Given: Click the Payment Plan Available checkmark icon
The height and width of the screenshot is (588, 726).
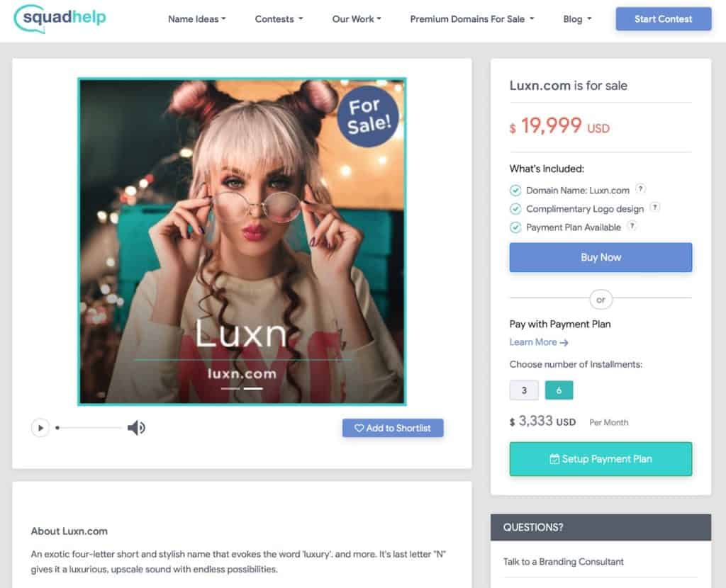Looking at the screenshot, I should (515, 227).
